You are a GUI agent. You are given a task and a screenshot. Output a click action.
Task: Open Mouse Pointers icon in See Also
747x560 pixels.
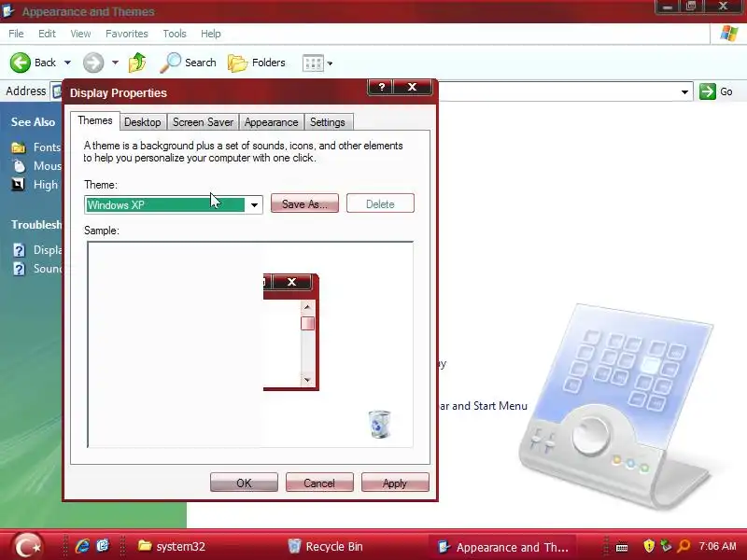(19, 166)
